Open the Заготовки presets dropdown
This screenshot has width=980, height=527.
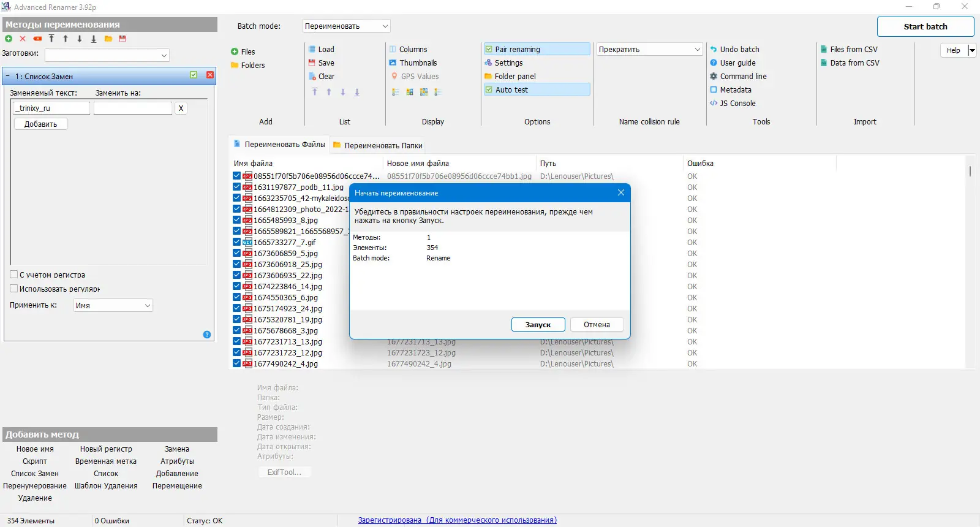(107, 55)
